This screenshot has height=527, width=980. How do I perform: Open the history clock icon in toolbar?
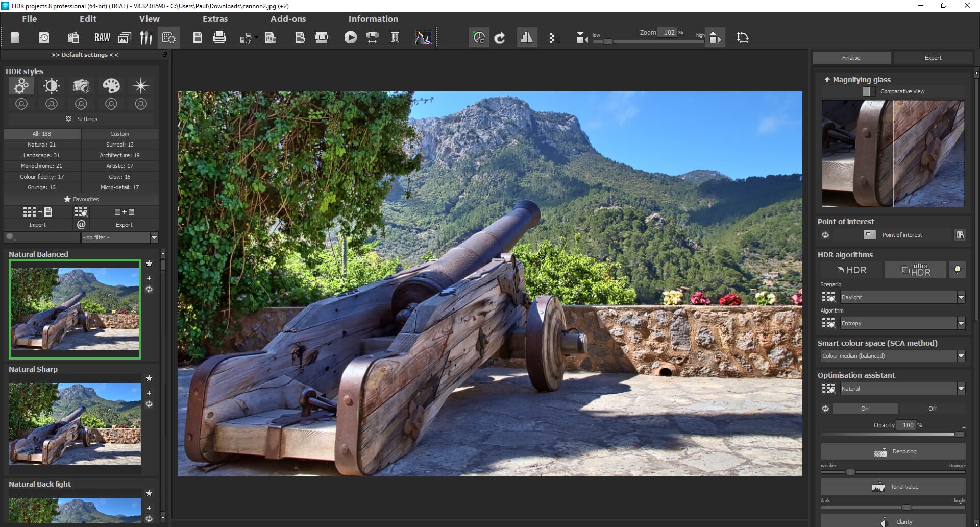pos(44,37)
